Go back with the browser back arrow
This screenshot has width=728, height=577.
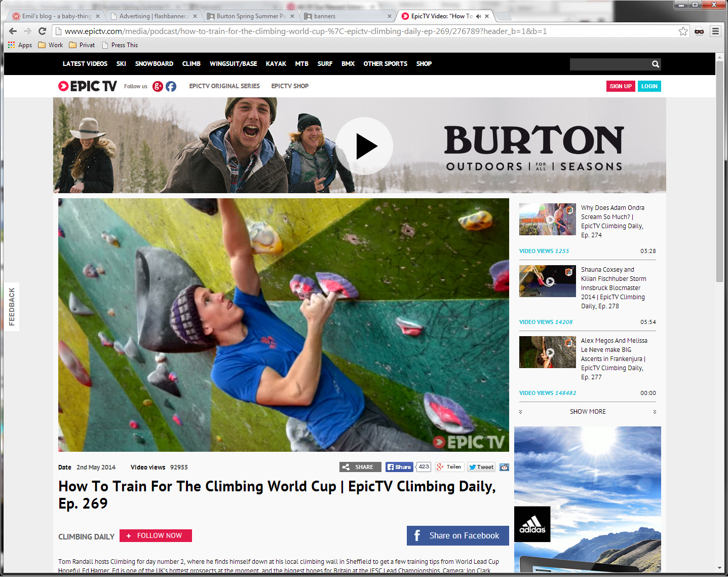click(13, 31)
